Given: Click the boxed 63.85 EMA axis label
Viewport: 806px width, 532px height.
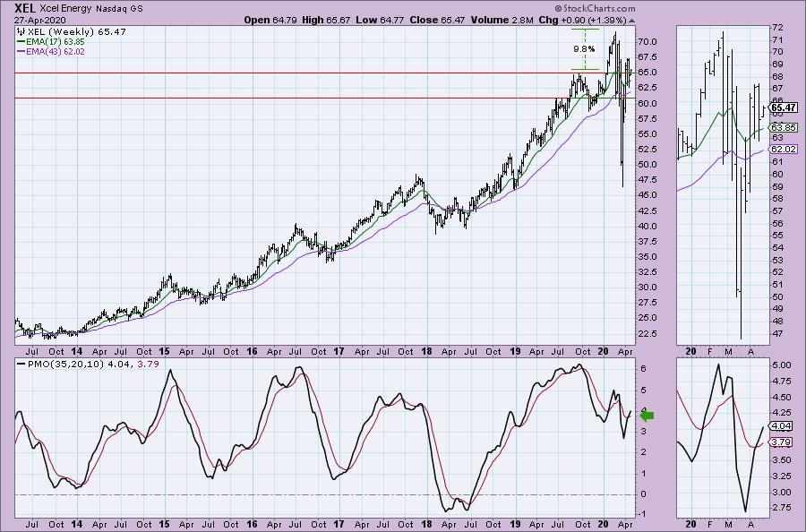Looking at the screenshot, I should [x=784, y=127].
